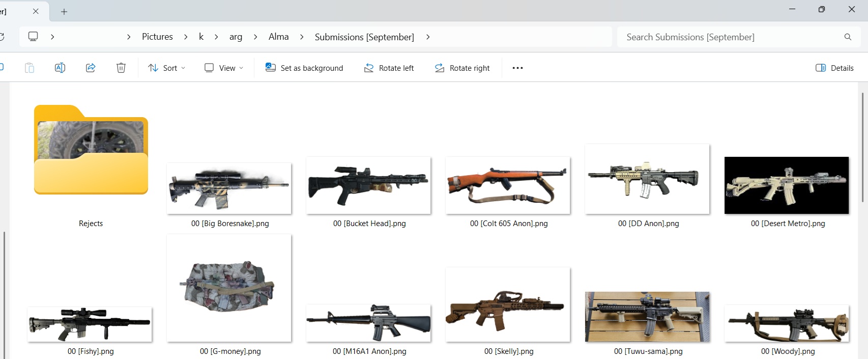This screenshot has width=868, height=359.
Task: Select 00 [Colt 605 Anon].png thumbnail
Action: tap(508, 185)
